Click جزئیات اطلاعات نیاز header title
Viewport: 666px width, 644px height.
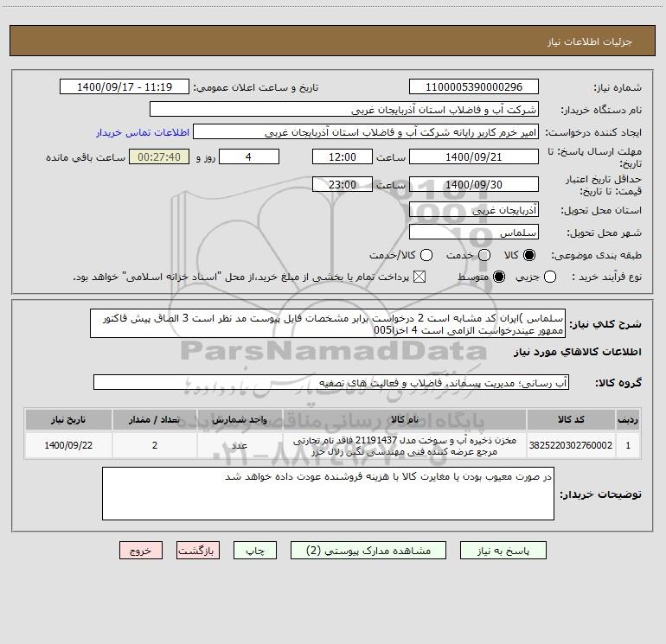click(x=589, y=41)
